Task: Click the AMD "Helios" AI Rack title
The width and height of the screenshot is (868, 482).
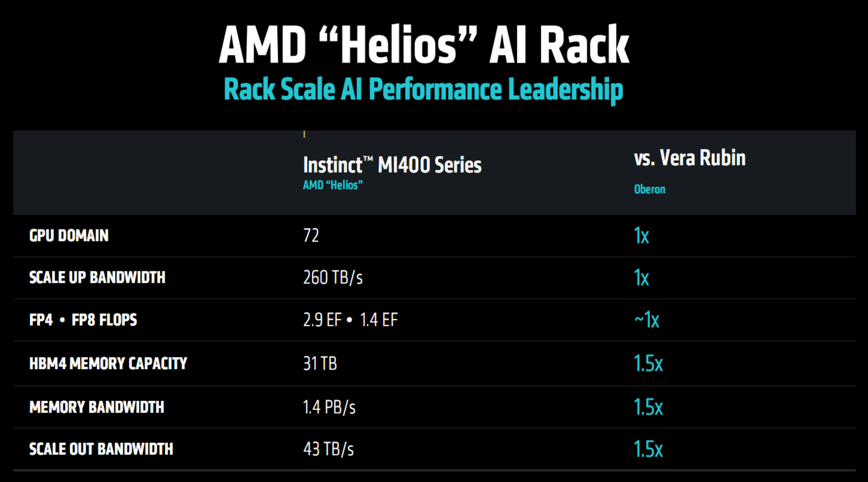Action: 424,45
